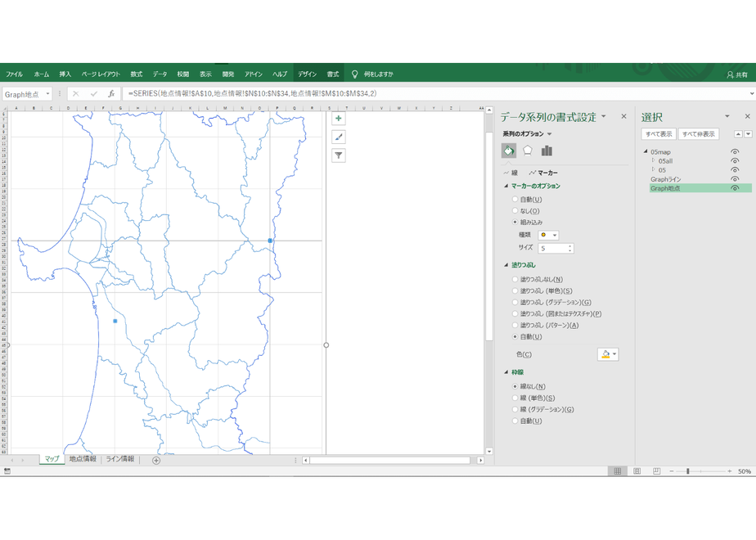Move selection up with the arrow button
The image size is (756, 540).
[738, 134]
